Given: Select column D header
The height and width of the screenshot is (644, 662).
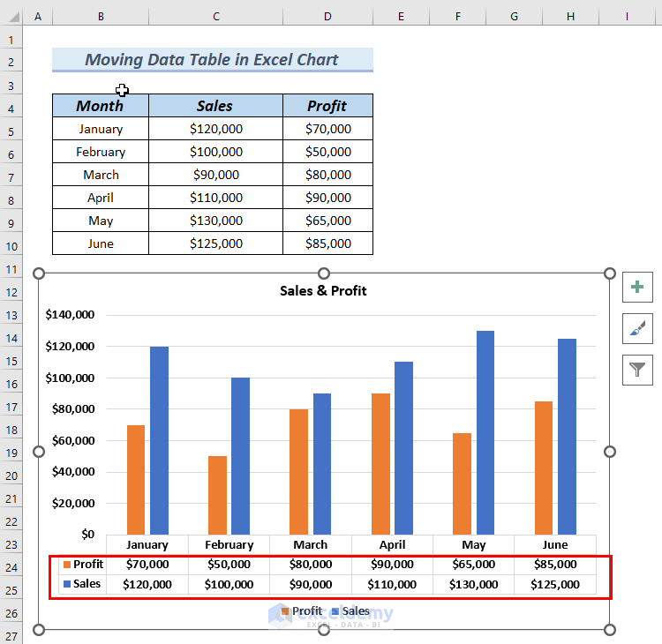Looking at the screenshot, I should 327,16.
